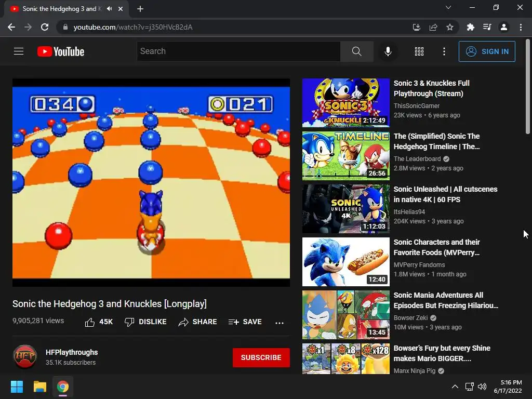Sign in to YouTube
Viewport: 532px width, 399px height.
coord(486,51)
